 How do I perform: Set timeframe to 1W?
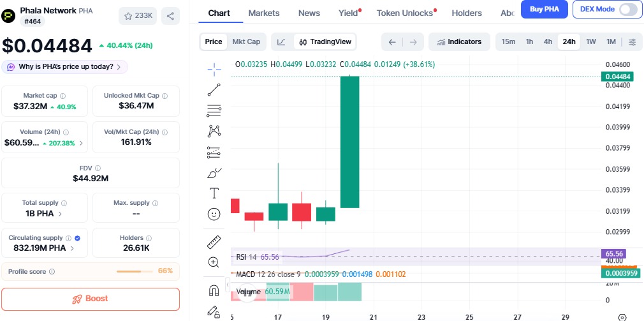pyautogui.click(x=590, y=41)
